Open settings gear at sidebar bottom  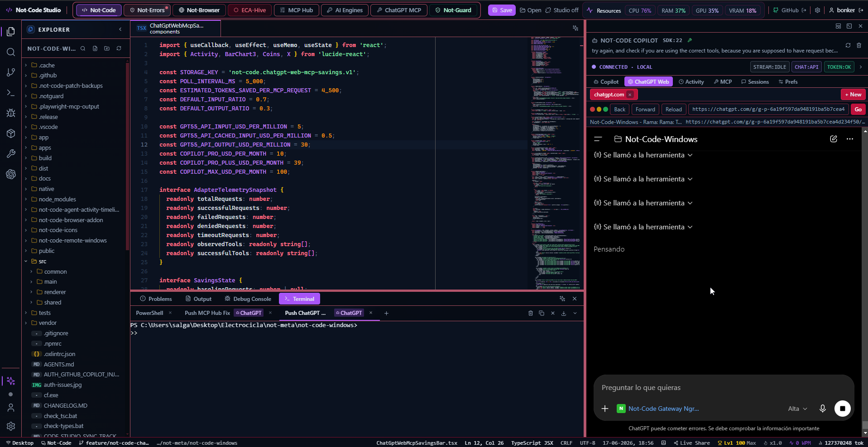[x=11, y=426]
